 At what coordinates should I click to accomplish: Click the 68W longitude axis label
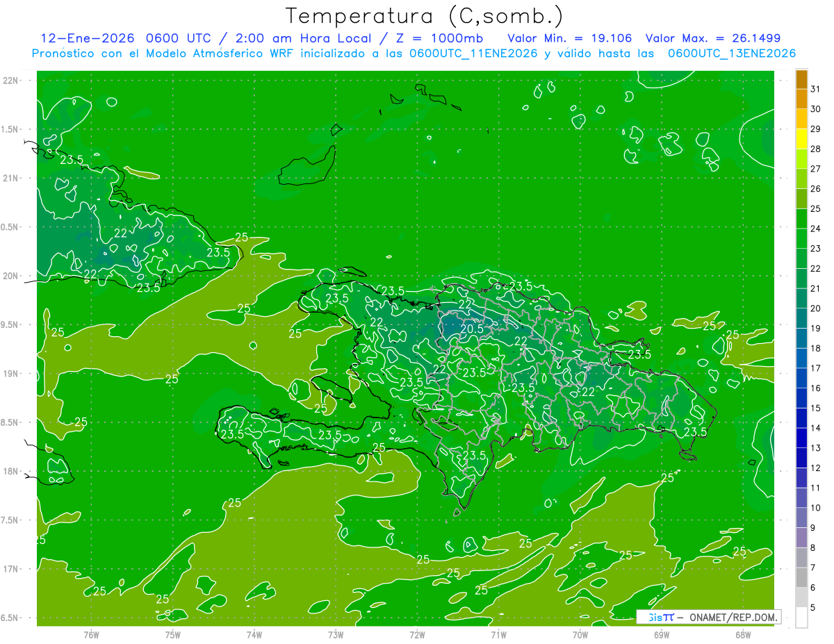click(x=743, y=634)
